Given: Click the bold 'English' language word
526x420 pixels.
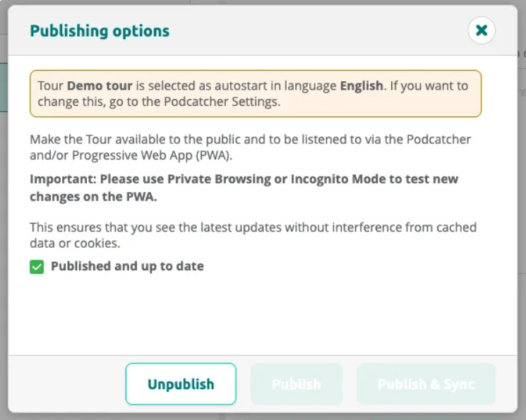Looking at the screenshot, I should [361, 86].
